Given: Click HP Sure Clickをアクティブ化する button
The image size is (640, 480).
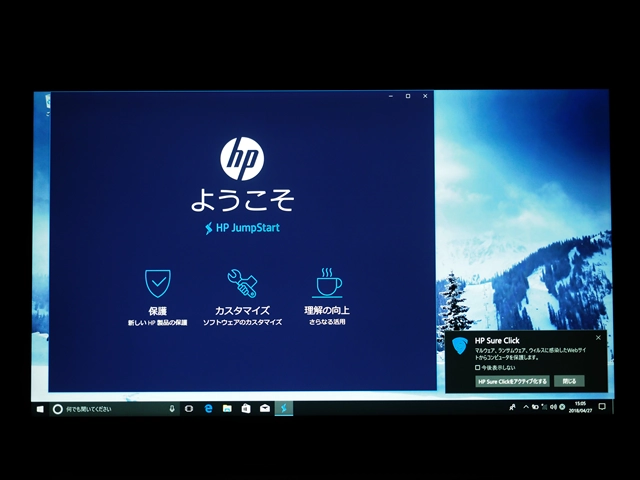Looking at the screenshot, I should [x=512, y=381].
